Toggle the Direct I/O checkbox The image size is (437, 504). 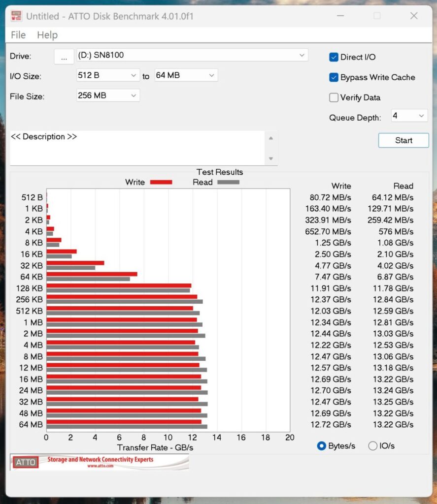pyautogui.click(x=334, y=57)
